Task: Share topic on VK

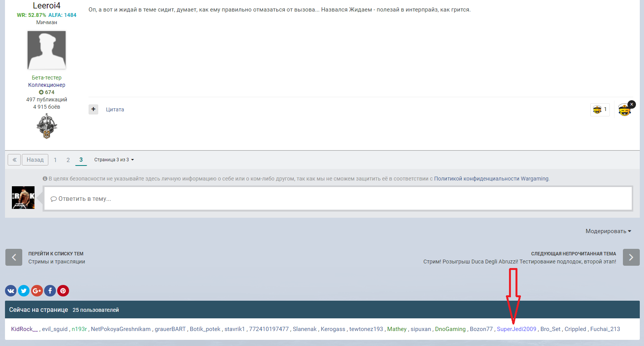Action: click(11, 291)
